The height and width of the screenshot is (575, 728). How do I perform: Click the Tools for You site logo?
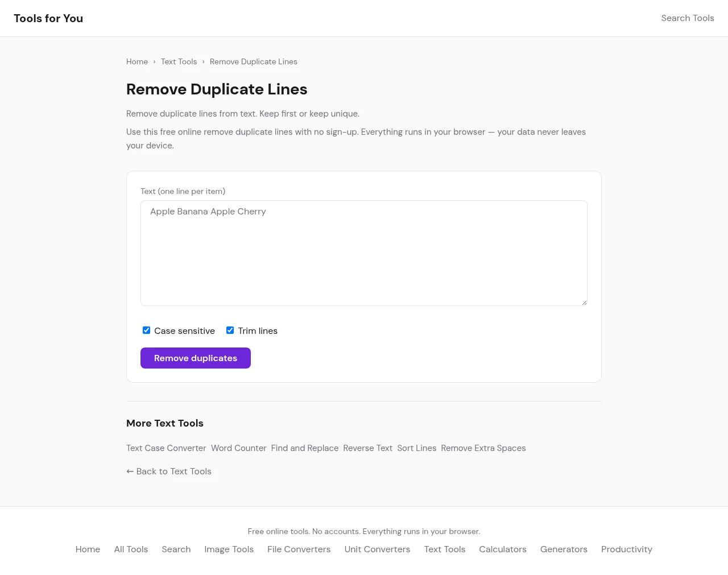click(x=48, y=18)
